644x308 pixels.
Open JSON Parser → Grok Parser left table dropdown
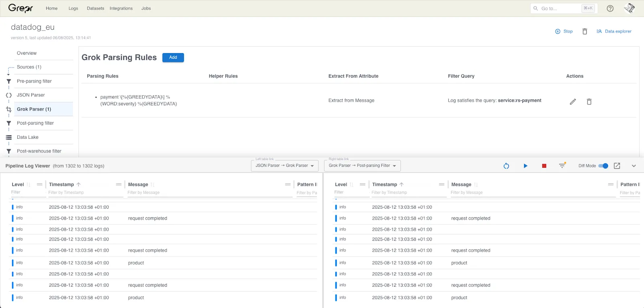pyautogui.click(x=285, y=166)
